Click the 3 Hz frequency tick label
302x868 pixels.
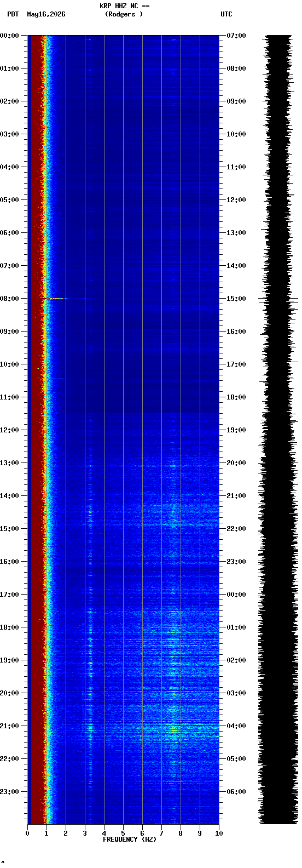tap(85, 833)
